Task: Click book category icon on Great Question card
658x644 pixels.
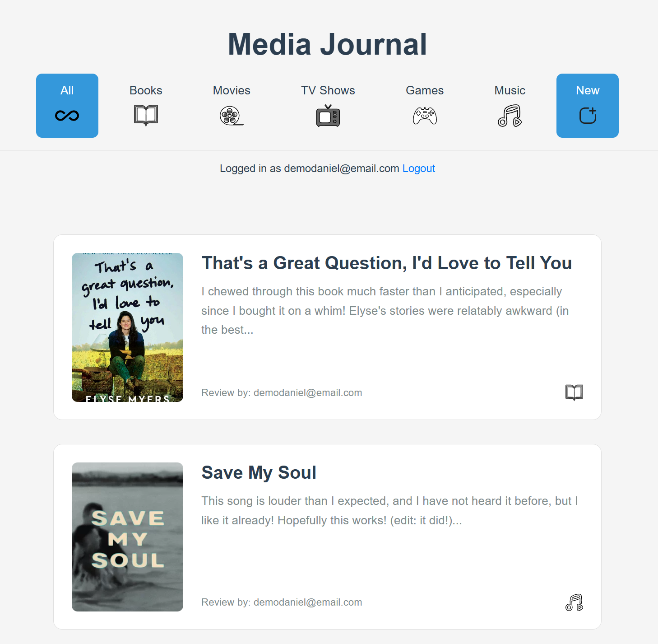Action: 574,392
